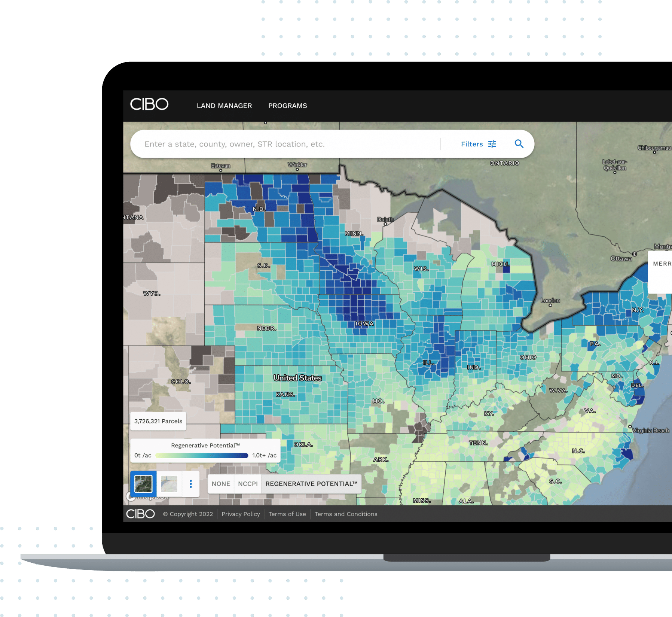The width and height of the screenshot is (672, 617).
Task: Click the ILL. state label
Action: pos(429,363)
